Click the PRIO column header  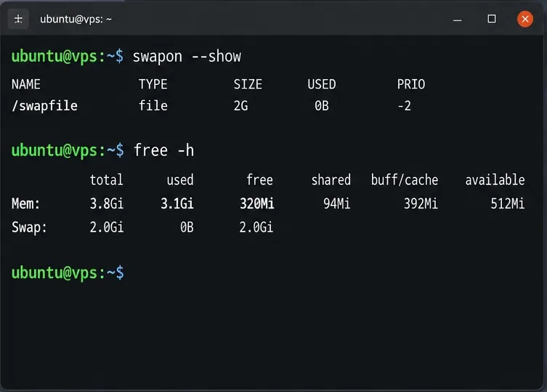tap(411, 84)
